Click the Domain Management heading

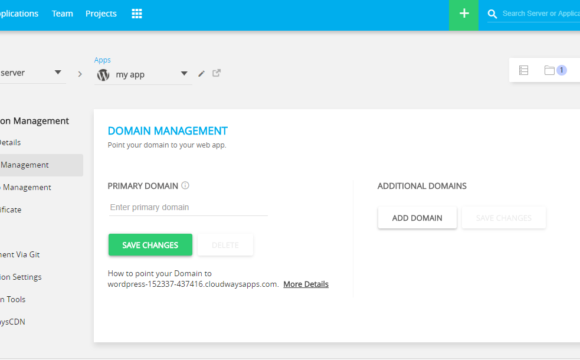coord(168,131)
